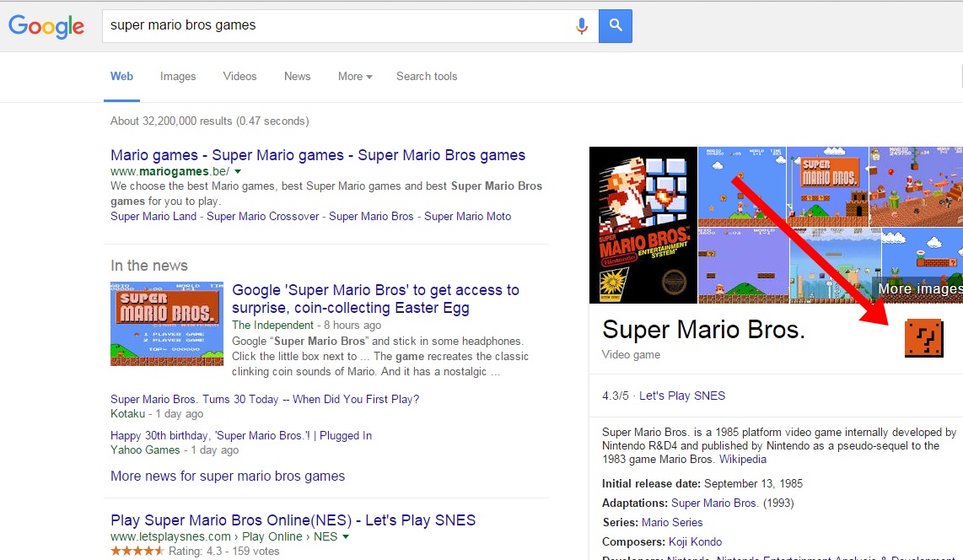Click the 'In the news' heading
Screen dimensions: 963x560
149,266
